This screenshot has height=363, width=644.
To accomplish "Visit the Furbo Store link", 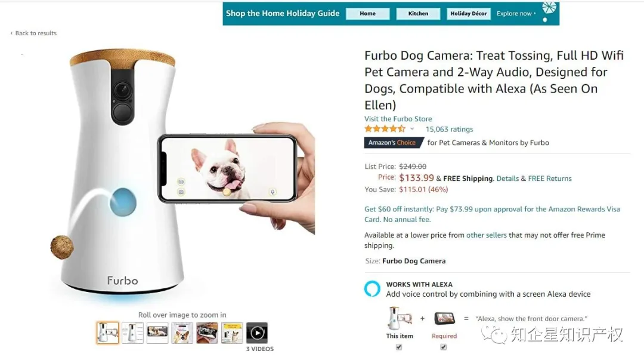I will click(x=398, y=119).
